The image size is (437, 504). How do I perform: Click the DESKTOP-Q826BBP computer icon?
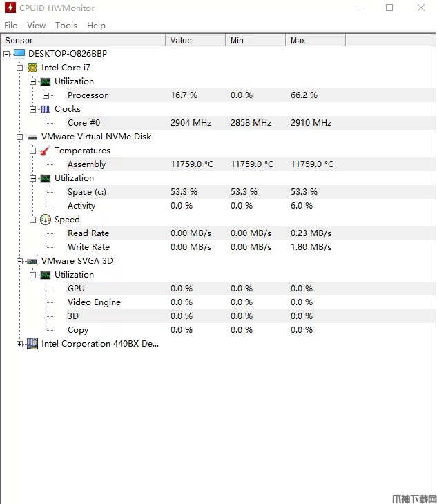point(19,54)
